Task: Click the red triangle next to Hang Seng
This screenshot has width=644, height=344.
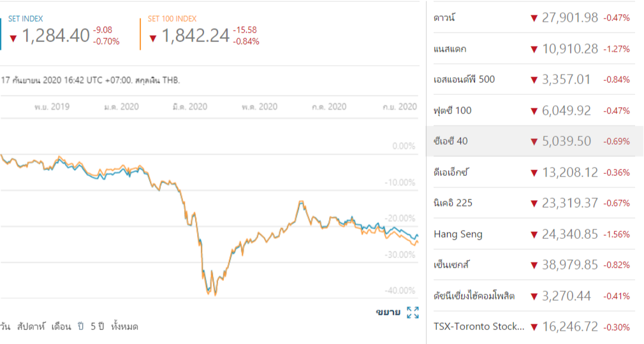Action: [x=534, y=234]
